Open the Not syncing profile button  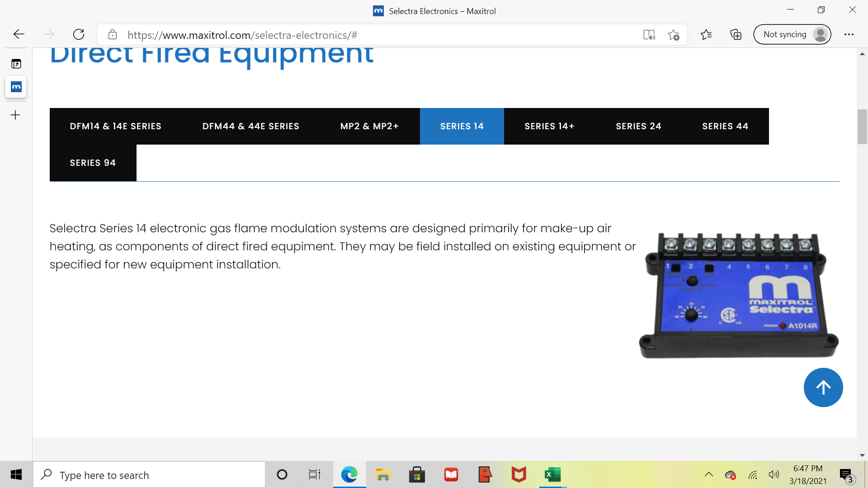tap(792, 34)
